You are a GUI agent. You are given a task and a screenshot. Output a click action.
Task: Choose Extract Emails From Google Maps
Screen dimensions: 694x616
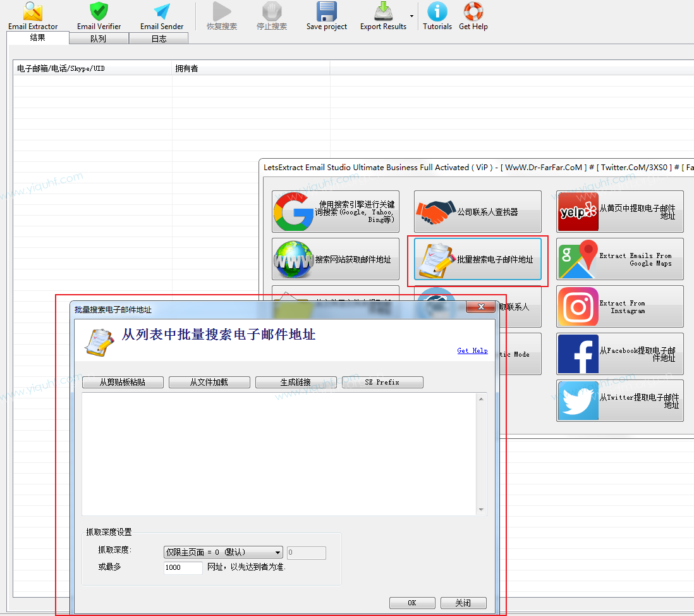(619, 259)
